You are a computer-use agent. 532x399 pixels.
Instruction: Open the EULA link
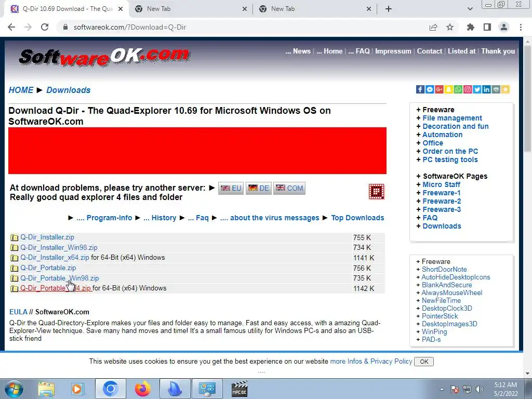(18, 312)
